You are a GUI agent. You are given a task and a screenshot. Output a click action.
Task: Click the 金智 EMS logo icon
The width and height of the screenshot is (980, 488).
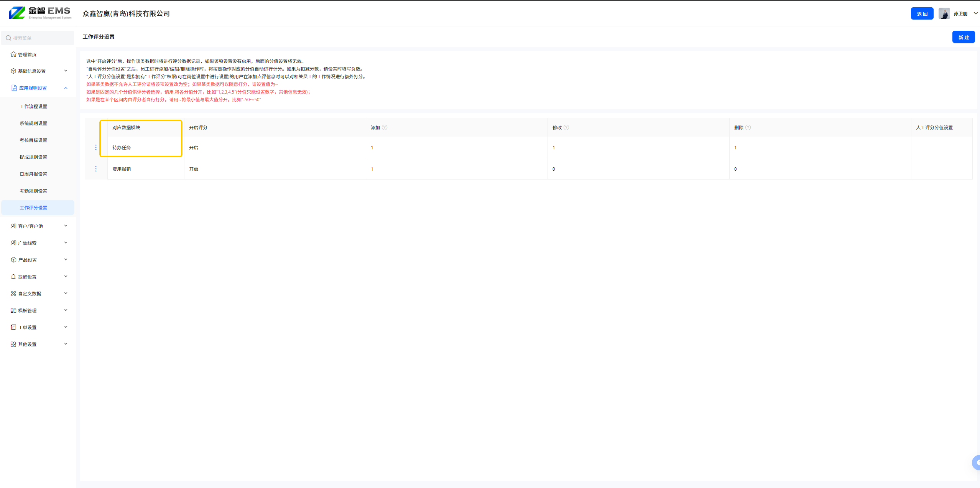coord(17,13)
